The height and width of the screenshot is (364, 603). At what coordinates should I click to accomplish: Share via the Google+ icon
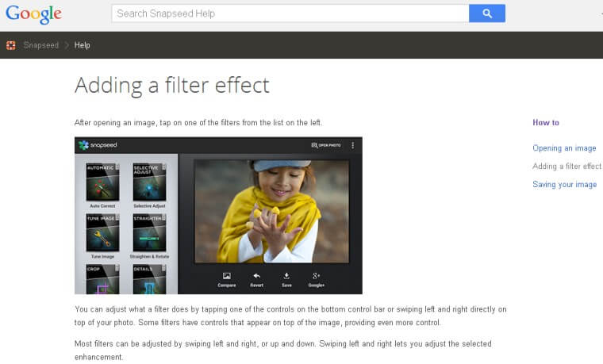pyautogui.click(x=317, y=278)
